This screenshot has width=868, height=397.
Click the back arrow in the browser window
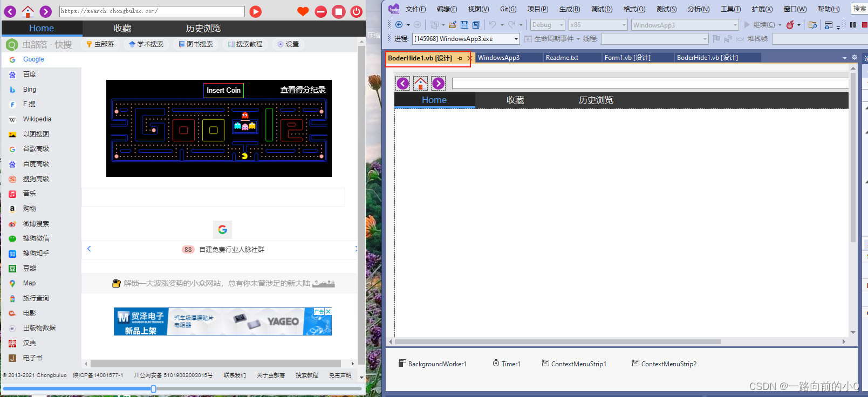[10, 11]
